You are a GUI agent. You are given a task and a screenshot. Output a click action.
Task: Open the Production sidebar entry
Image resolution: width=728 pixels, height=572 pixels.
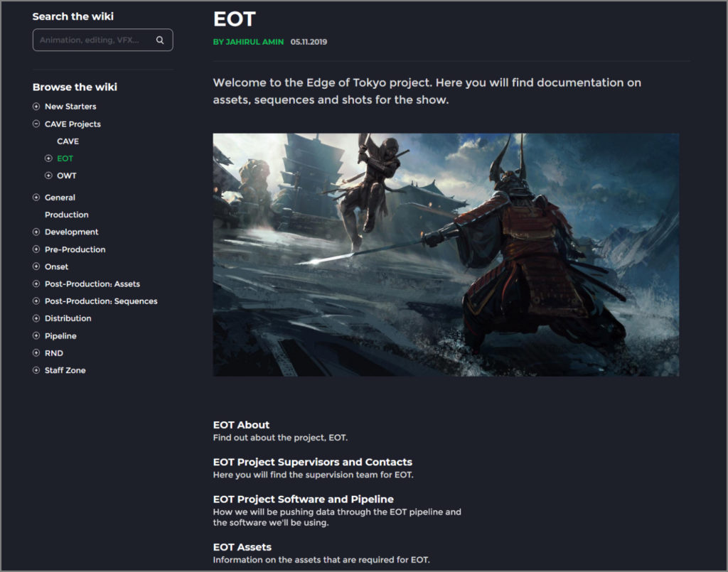[x=66, y=215]
